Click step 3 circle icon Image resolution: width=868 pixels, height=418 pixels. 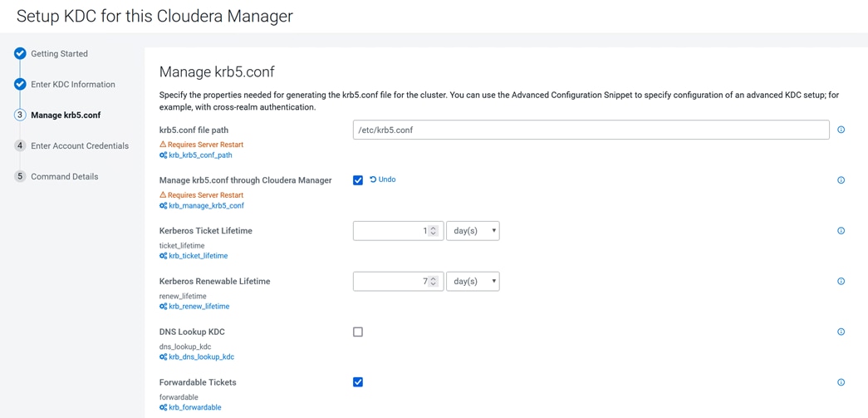tap(20, 116)
